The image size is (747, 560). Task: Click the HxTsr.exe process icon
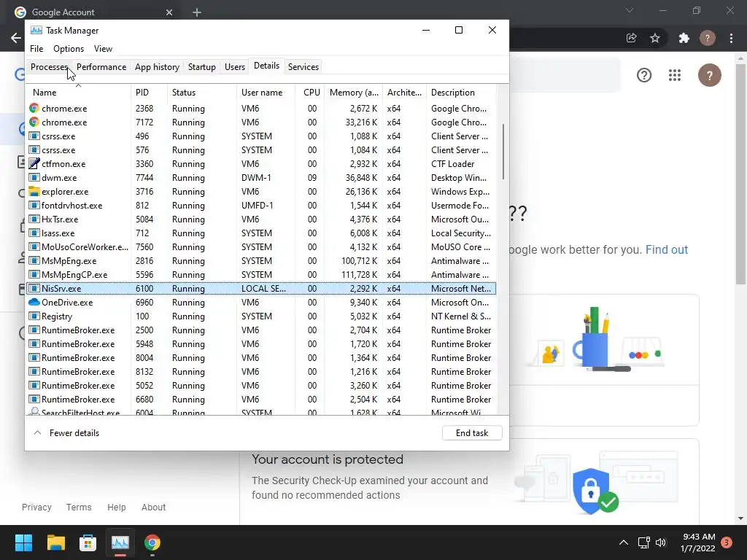(34, 219)
